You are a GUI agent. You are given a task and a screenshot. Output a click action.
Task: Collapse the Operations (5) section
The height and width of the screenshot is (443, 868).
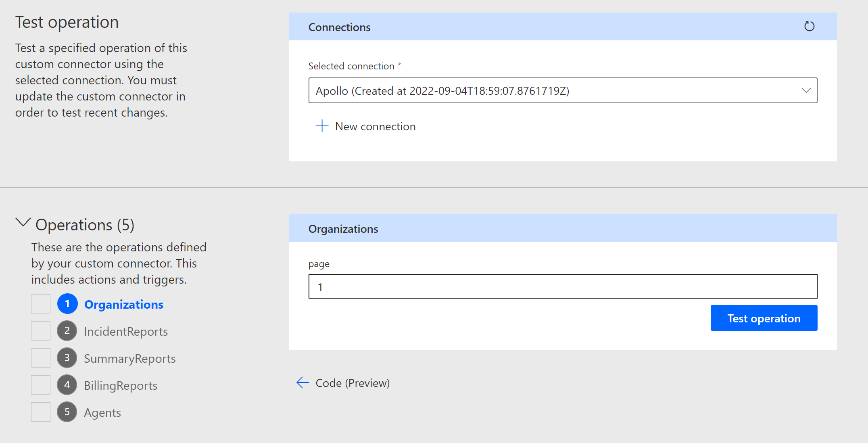23,222
